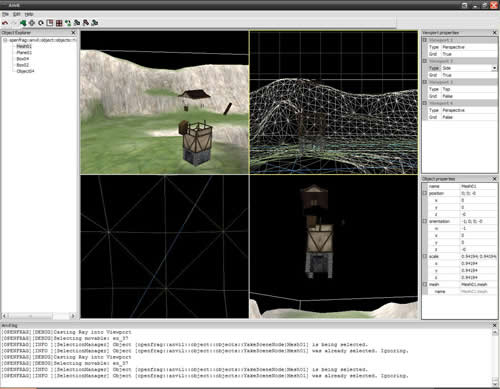Viewport: 500px width, 389px height.
Task: Collapse the Viewport 1 property group
Action: [425, 40]
